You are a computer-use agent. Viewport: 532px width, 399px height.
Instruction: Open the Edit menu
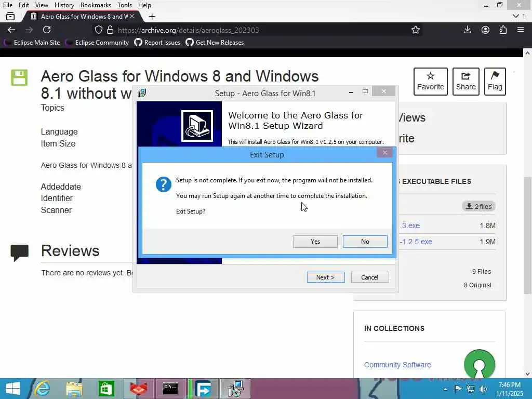coord(23,5)
